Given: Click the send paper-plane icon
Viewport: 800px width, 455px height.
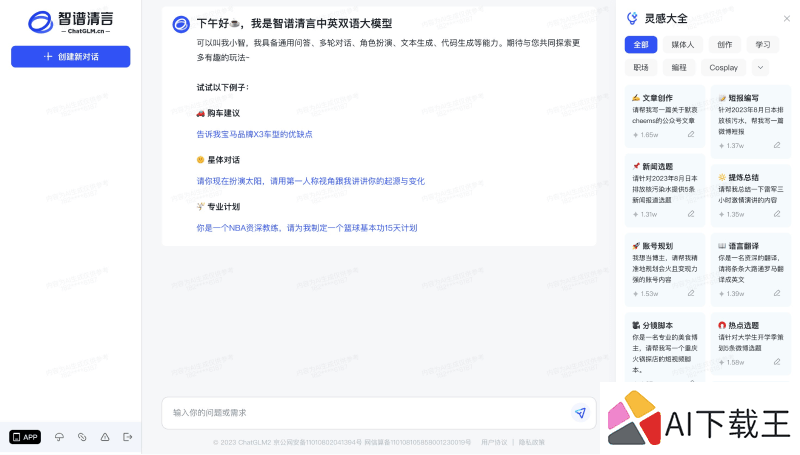Looking at the screenshot, I should click(x=580, y=413).
